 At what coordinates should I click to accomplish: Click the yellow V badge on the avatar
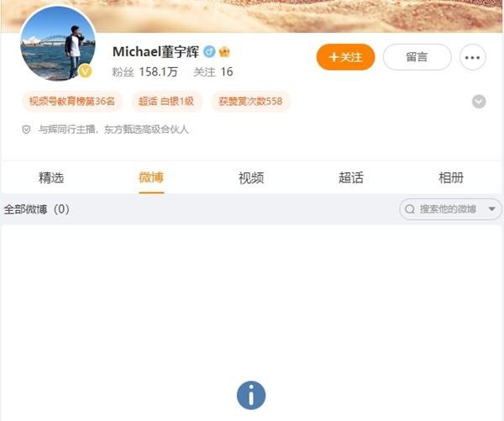(85, 71)
